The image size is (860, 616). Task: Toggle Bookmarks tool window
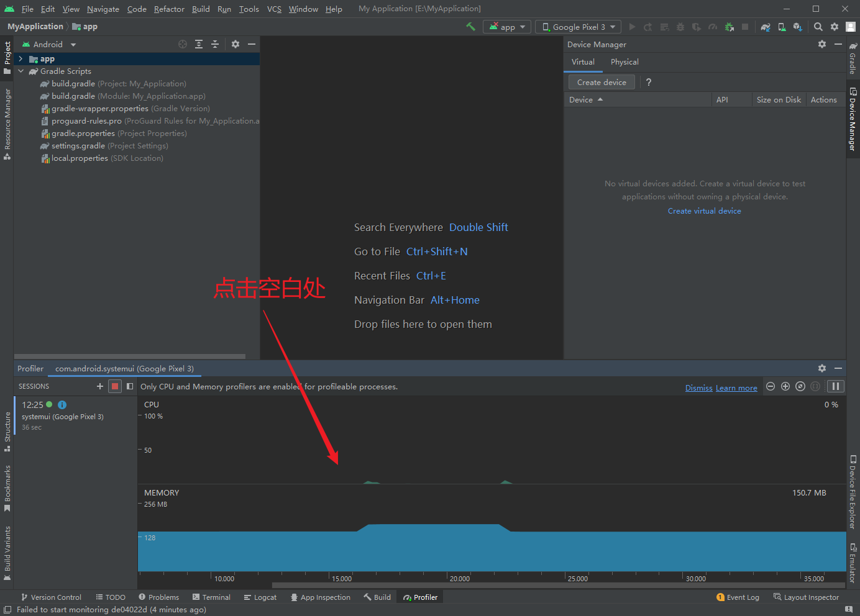pos(7,489)
